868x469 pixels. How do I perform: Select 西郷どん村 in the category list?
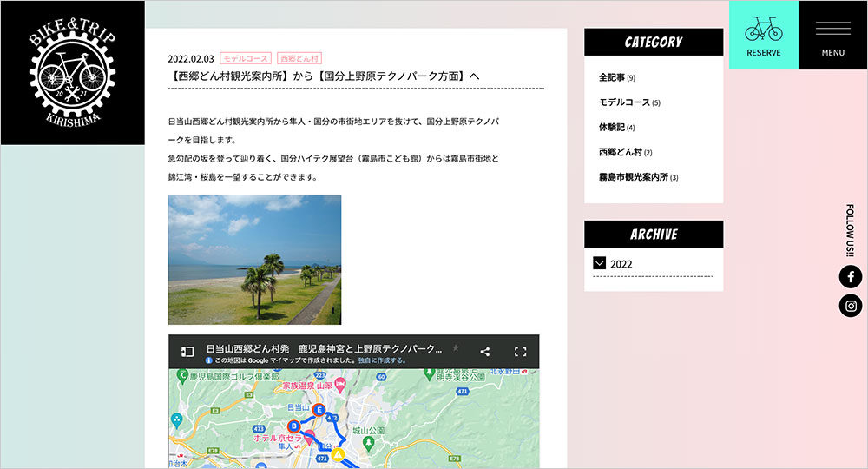click(x=620, y=152)
